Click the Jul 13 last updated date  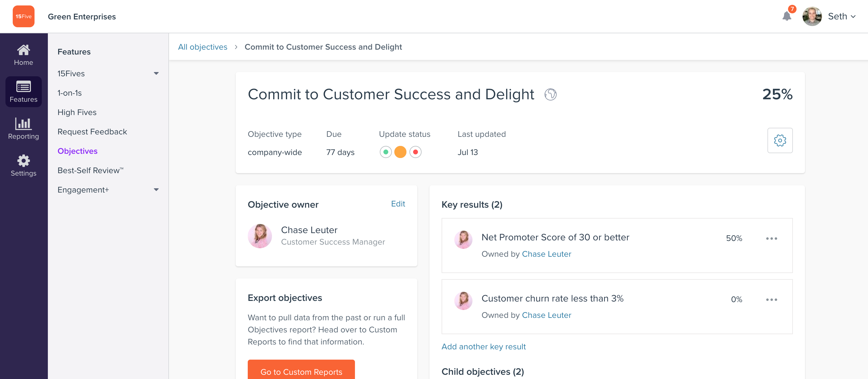(467, 152)
